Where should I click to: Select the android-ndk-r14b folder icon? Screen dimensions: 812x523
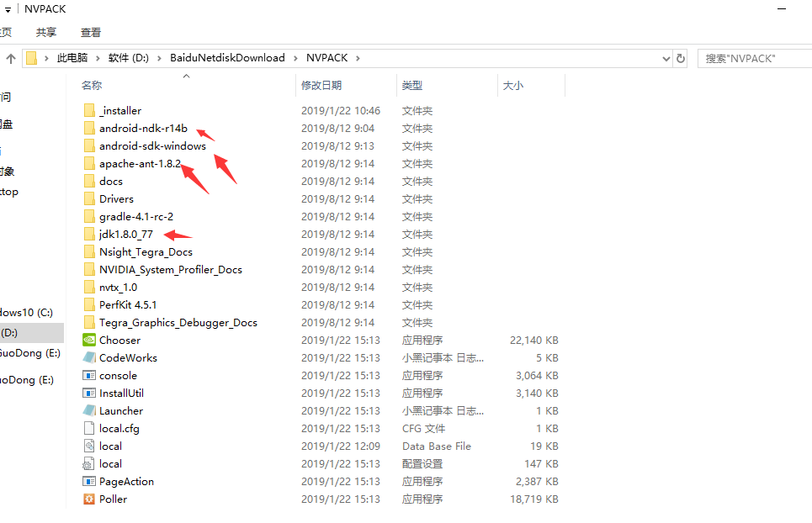coord(89,128)
